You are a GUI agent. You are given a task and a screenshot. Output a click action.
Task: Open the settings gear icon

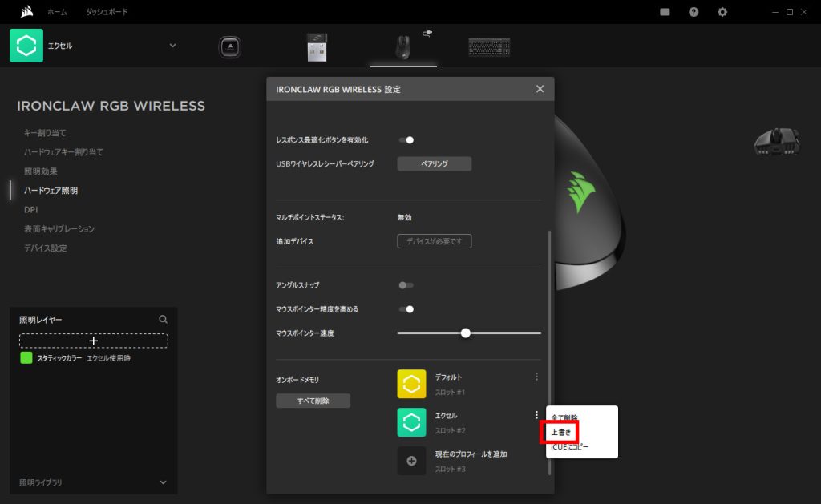click(x=722, y=12)
